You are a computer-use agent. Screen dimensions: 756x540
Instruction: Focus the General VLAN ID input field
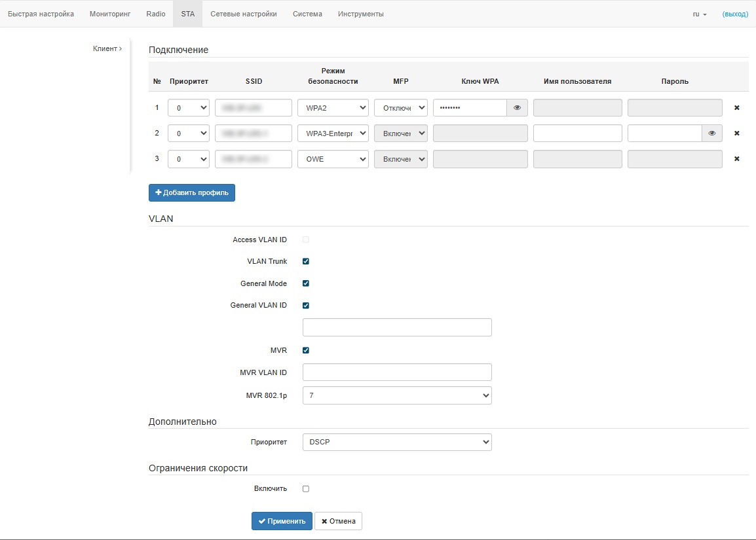tap(397, 327)
